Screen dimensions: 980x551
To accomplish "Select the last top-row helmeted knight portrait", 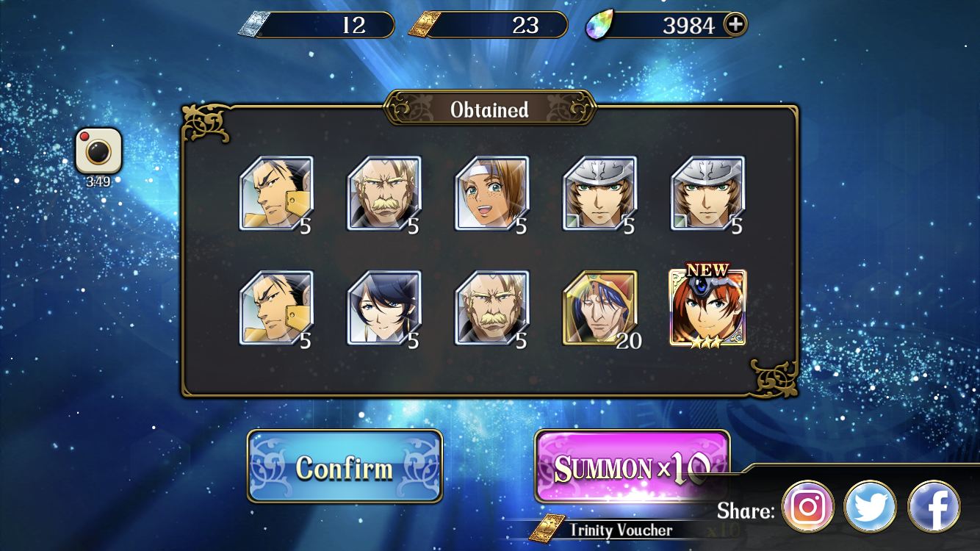I will [707, 193].
